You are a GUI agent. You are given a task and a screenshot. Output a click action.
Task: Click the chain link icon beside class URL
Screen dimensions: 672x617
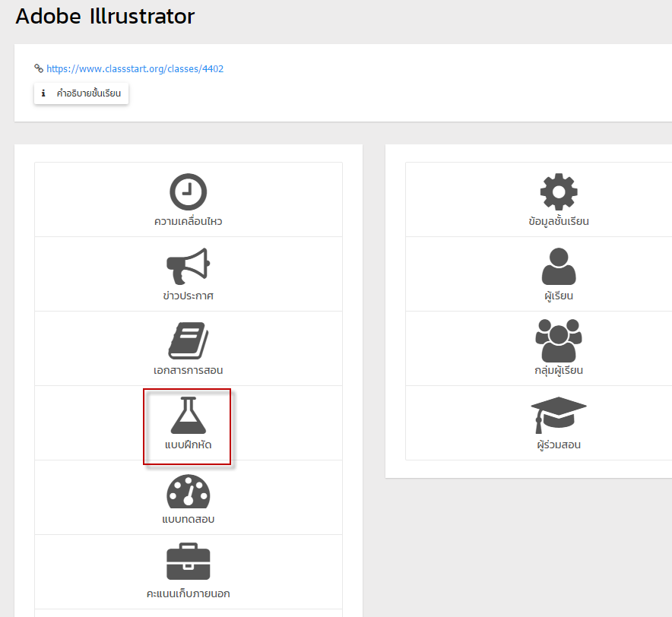click(x=39, y=68)
